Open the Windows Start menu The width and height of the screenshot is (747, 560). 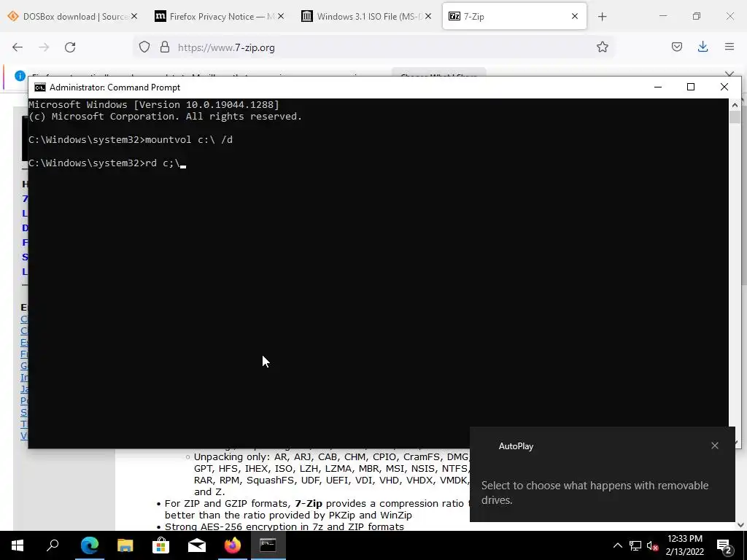click(x=18, y=545)
